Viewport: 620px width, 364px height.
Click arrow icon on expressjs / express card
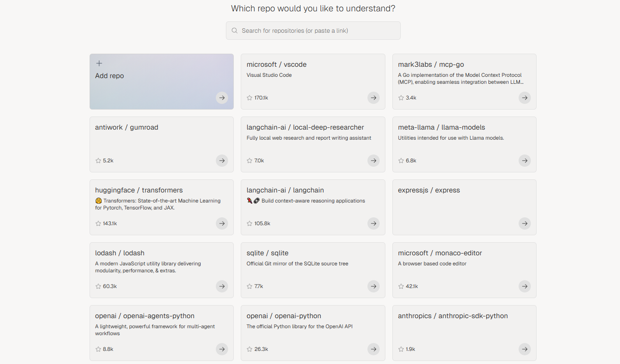pyautogui.click(x=525, y=223)
